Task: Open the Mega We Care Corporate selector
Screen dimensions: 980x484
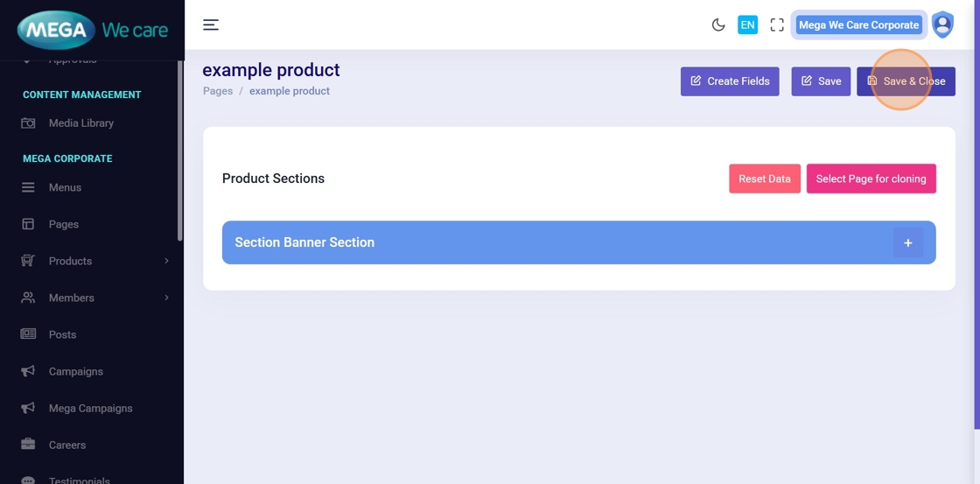Action: pyautogui.click(x=858, y=25)
